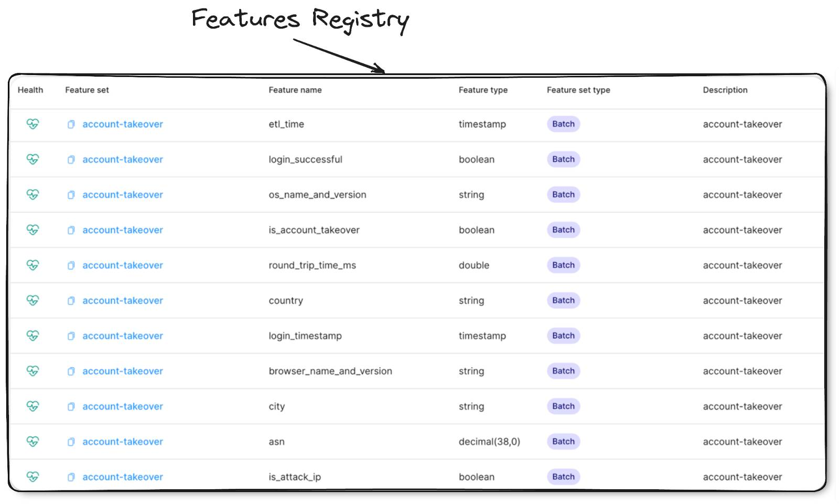This screenshot has width=839, height=504.
Task: Open the account-takeover feature set from the etl_time row
Action: pyautogui.click(x=122, y=124)
